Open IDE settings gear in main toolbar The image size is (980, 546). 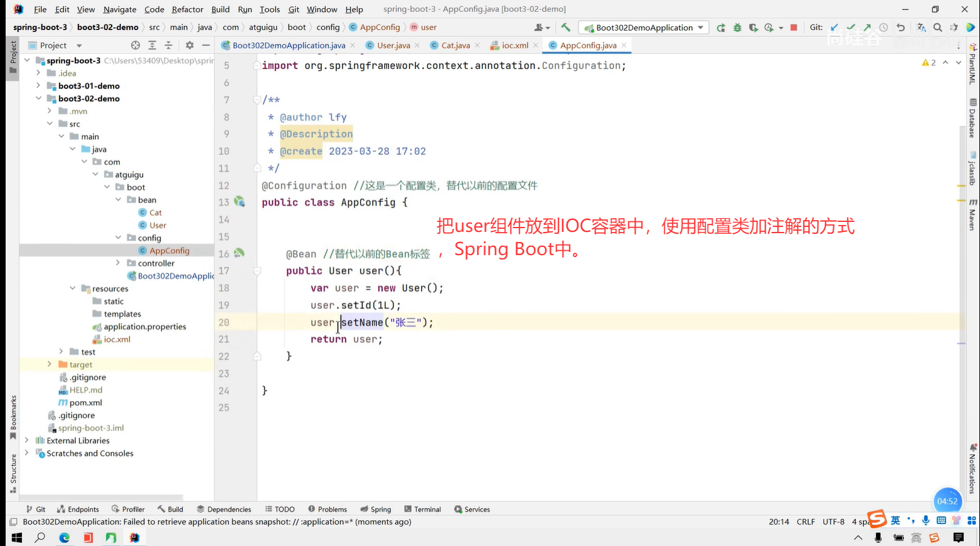(x=954, y=28)
